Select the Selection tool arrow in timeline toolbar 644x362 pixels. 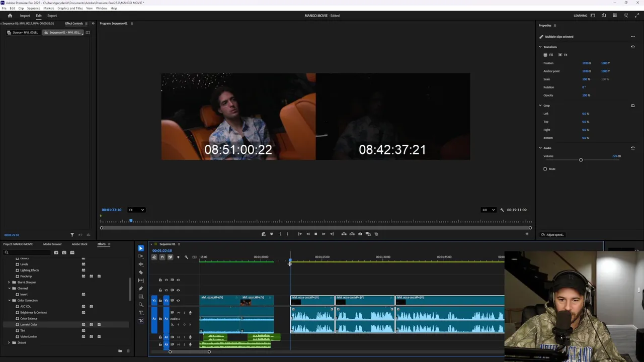tap(141, 248)
